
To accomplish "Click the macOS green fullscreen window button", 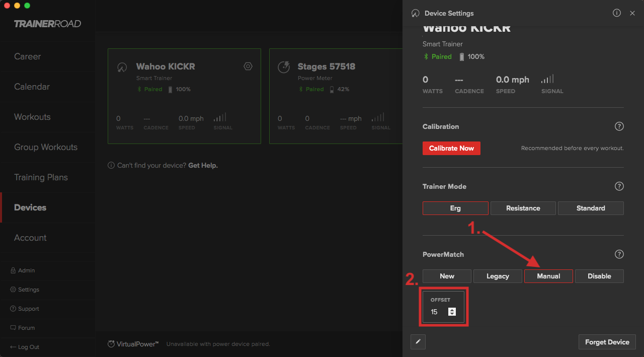I will tap(27, 6).
